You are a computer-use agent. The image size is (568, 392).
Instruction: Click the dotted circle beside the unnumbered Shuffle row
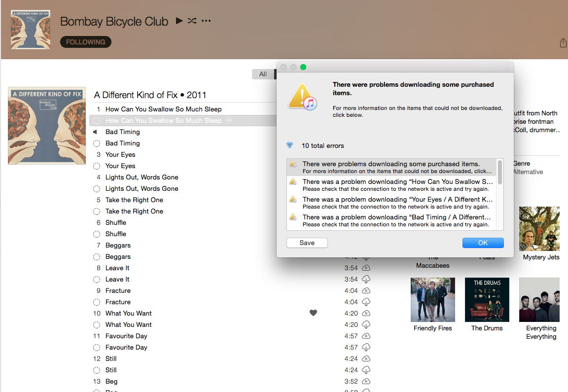[97, 234]
